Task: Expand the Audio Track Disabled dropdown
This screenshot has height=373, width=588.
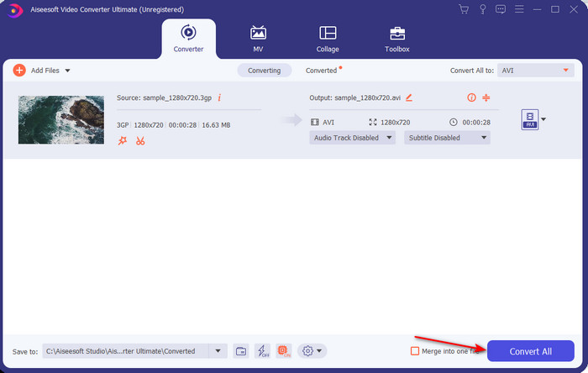Action: tap(352, 138)
